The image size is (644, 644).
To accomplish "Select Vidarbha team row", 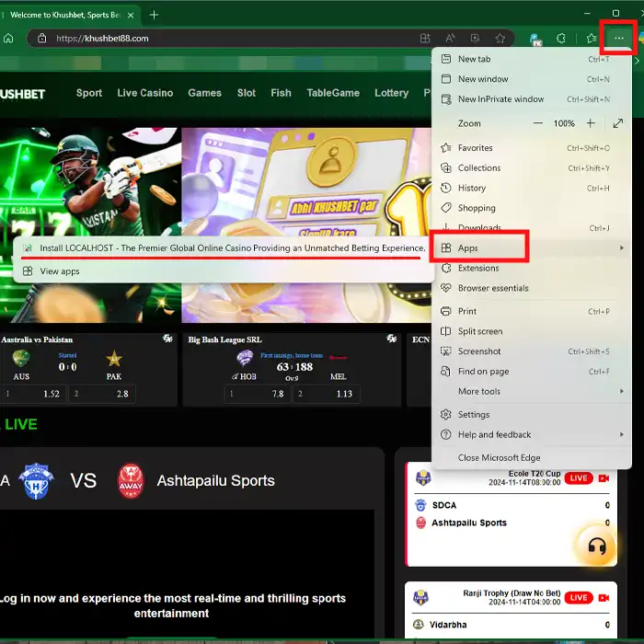I will click(512, 625).
